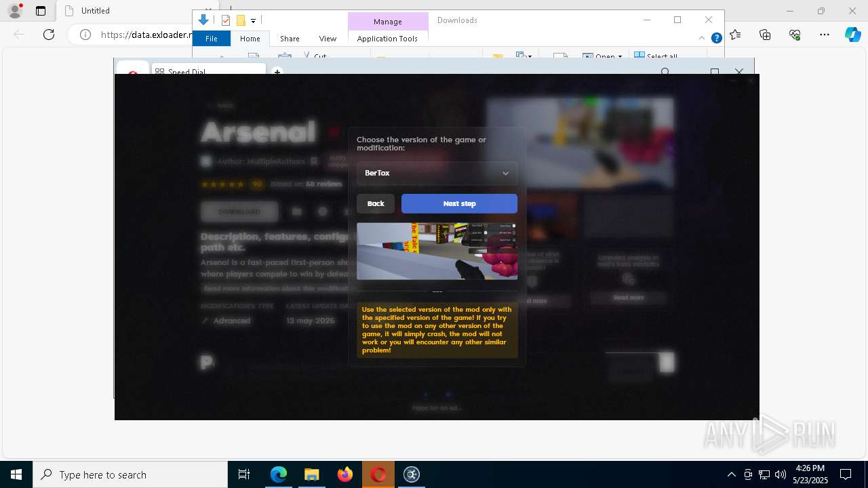Click the Edge profile avatar icon
This screenshot has width=868, height=488.
15,11
